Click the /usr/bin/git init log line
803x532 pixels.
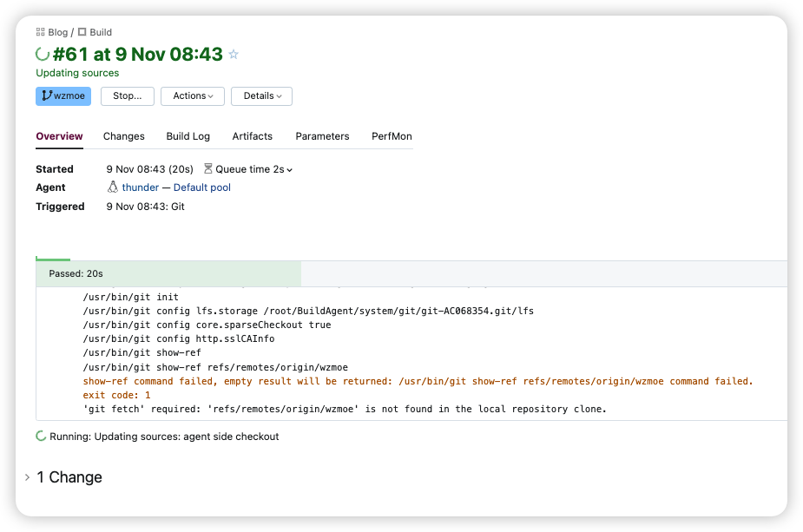[130, 297]
